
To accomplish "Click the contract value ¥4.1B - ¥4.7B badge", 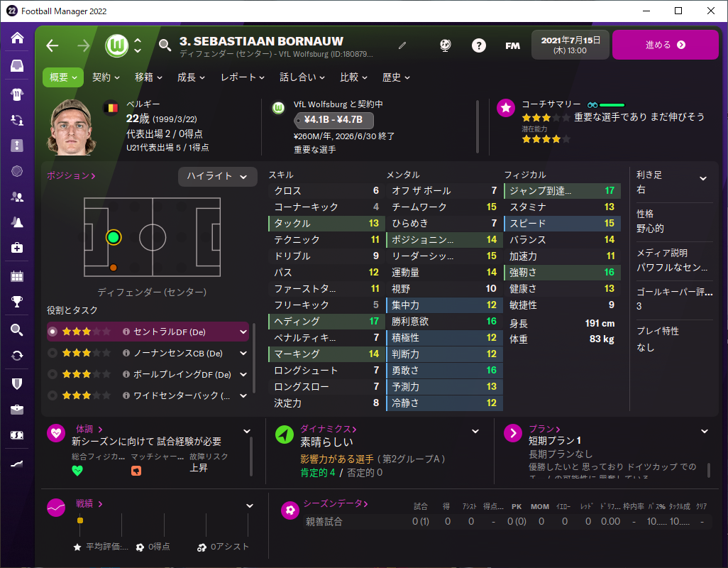I will [333, 120].
